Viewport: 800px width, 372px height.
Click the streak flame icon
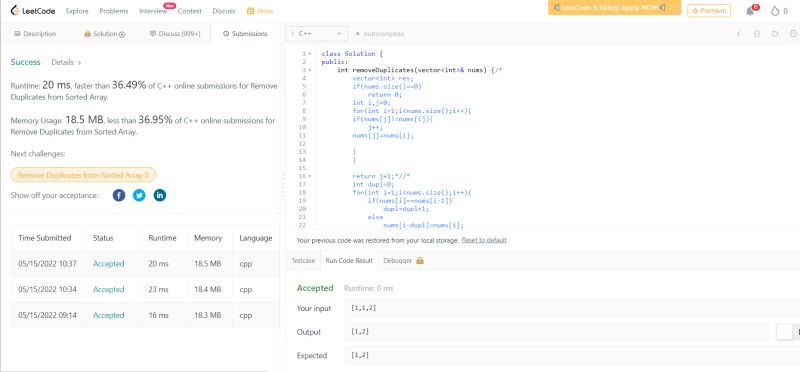tap(776, 11)
